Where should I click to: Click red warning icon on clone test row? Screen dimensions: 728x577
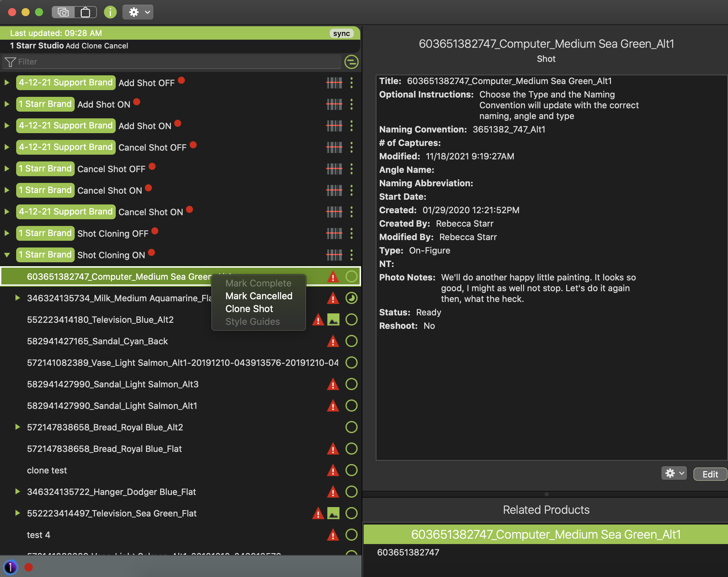(x=333, y=470)
